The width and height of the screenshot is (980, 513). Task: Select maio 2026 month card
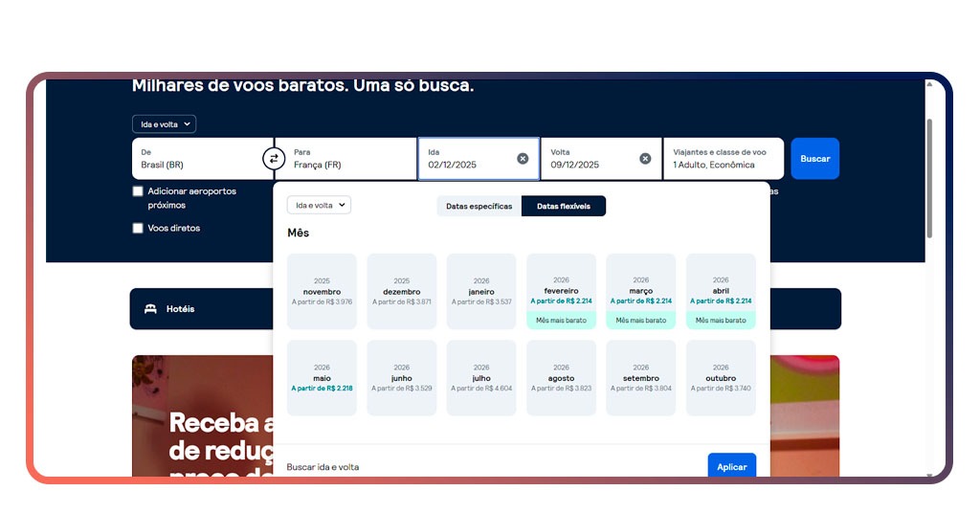coord(322,378)
